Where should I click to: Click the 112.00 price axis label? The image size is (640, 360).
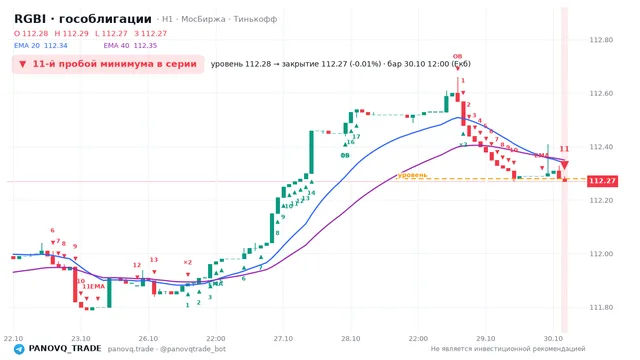click(x=601, y=254)
